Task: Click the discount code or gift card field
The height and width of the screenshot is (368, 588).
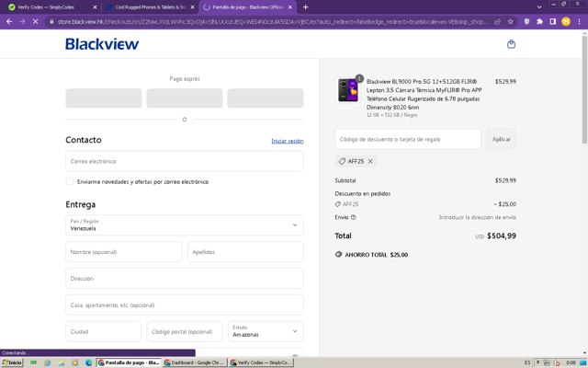Action: click(x=408, y=139)
